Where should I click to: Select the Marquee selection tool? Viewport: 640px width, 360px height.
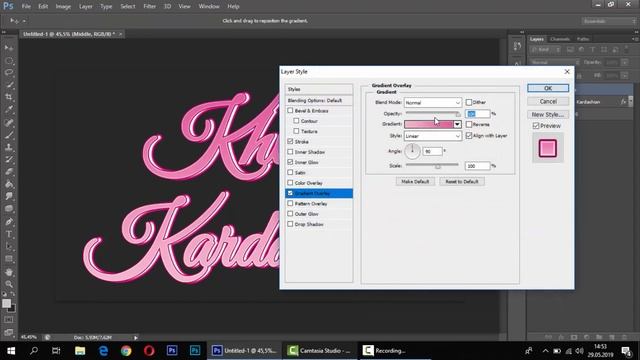pyautogui.click(x=9, y=61)
